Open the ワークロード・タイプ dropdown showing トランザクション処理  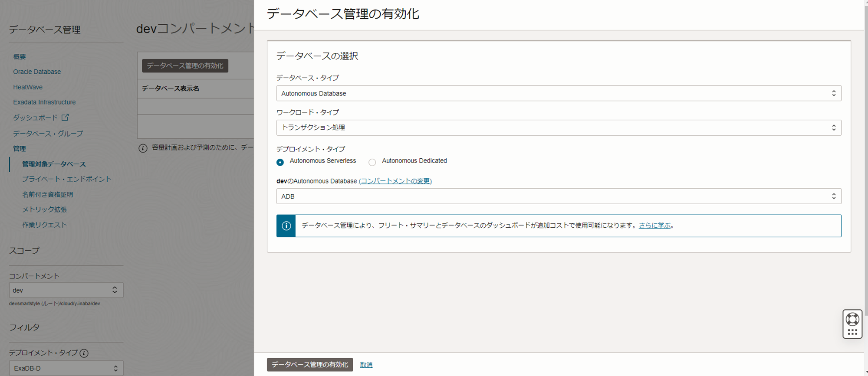coord(559,128)
